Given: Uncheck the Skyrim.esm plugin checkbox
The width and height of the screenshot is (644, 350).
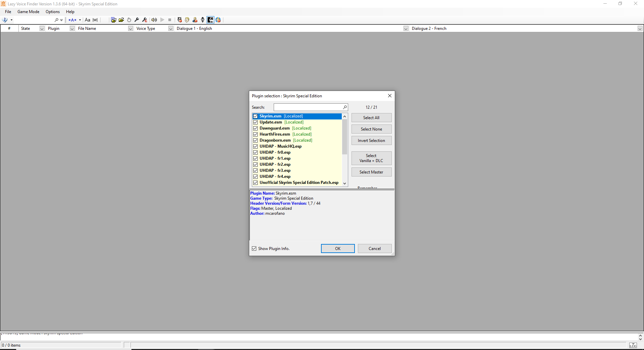Looking at the screenshot, I should pyautogui.click(x=255, y=116).
